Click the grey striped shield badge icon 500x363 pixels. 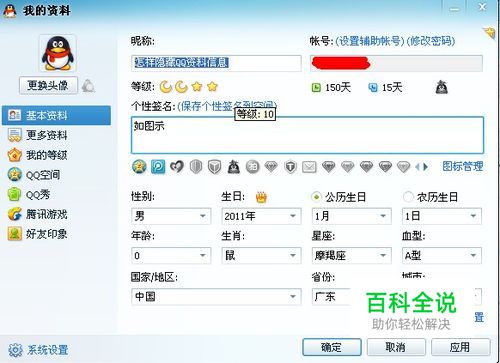point(196,166)
